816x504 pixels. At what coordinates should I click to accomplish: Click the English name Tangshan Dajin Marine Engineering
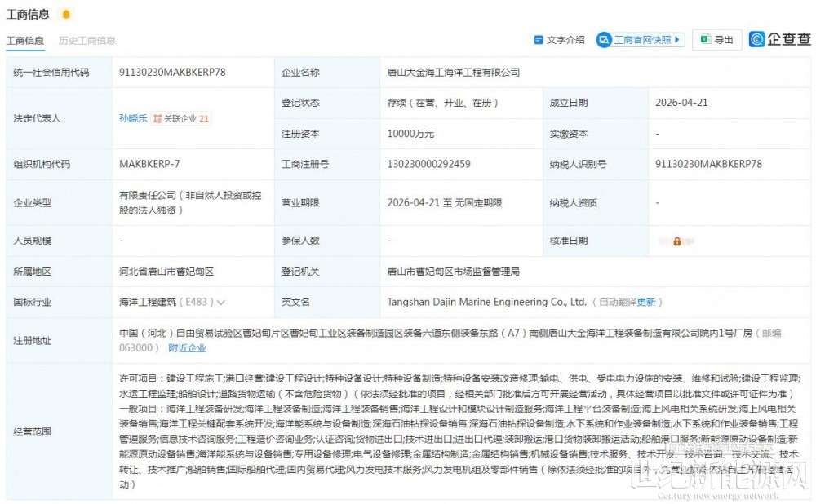(x=486, y=302)
